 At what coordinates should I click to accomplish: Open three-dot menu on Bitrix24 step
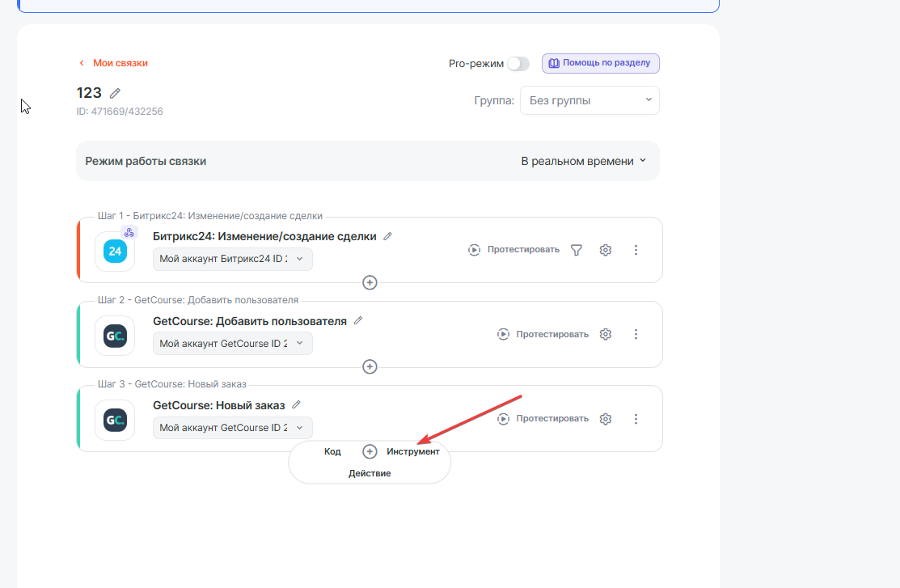tap(636, 250)
